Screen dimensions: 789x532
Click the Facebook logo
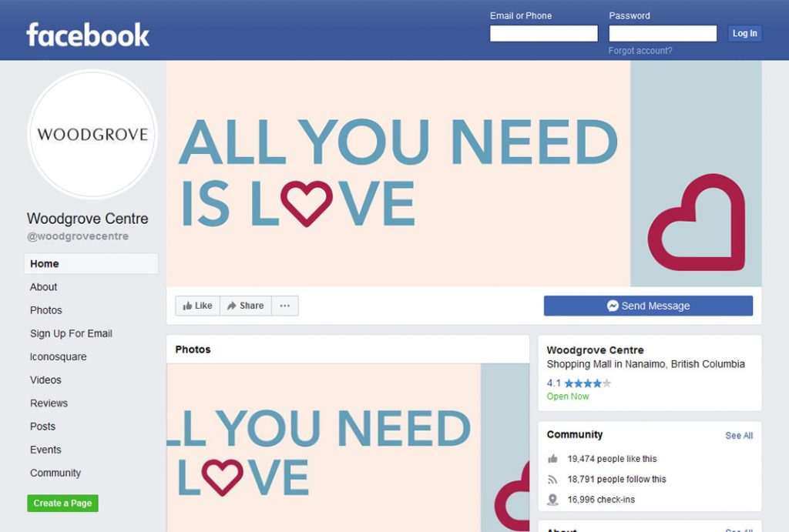(88, 35)
